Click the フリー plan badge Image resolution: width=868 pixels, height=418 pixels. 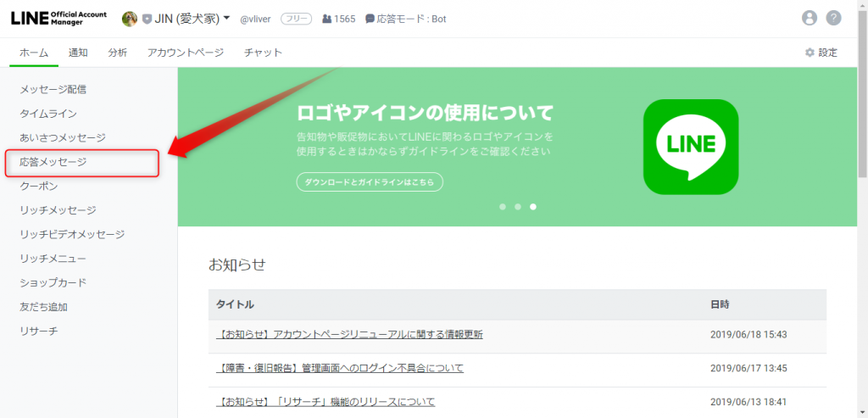click(x=296, y=19)
